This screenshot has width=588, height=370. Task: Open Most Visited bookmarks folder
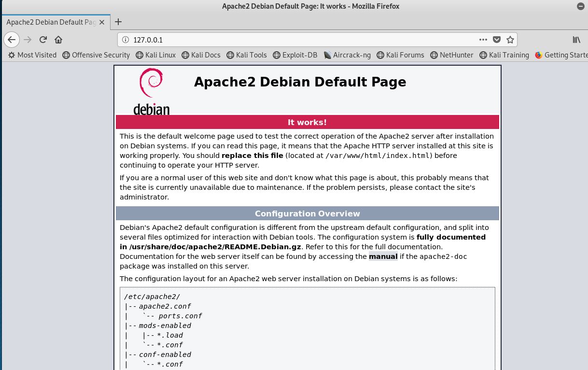point(32,55)
